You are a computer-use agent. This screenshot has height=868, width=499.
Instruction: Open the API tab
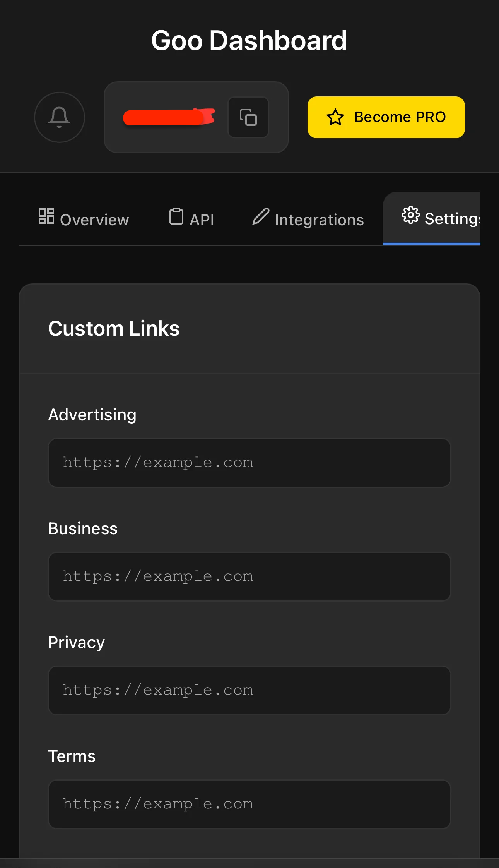(x=202, y=220)
